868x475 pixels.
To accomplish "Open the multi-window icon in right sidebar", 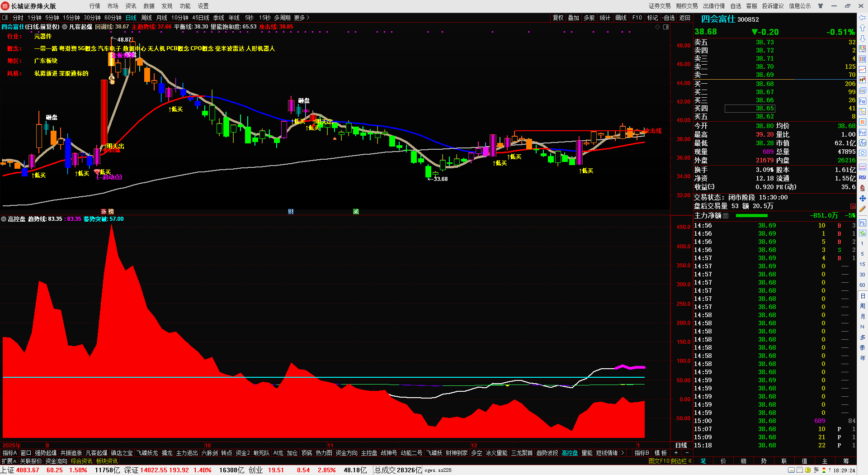I will tap(863, 90).
